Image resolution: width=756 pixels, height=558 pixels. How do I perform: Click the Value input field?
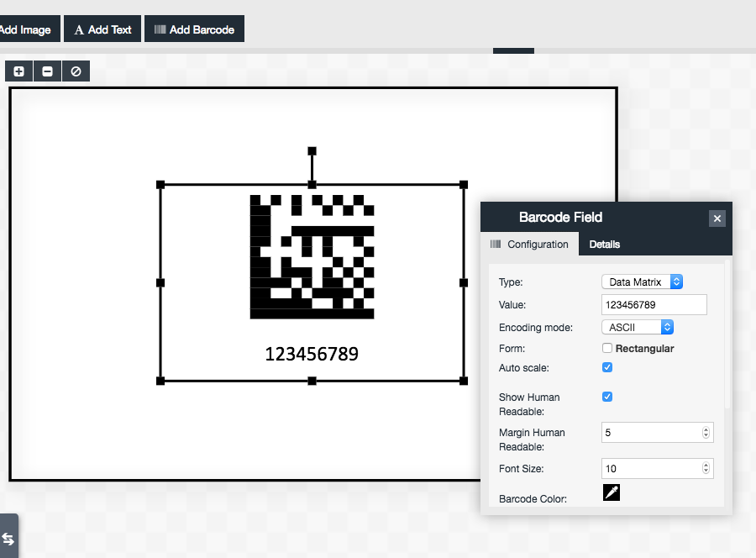coord(654,305)
